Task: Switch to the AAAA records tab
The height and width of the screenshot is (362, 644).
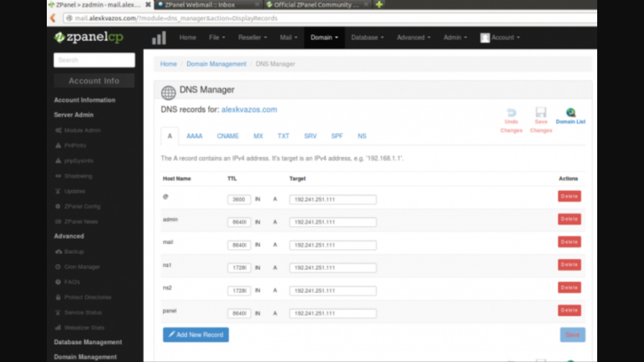Action: coord(195,136)
